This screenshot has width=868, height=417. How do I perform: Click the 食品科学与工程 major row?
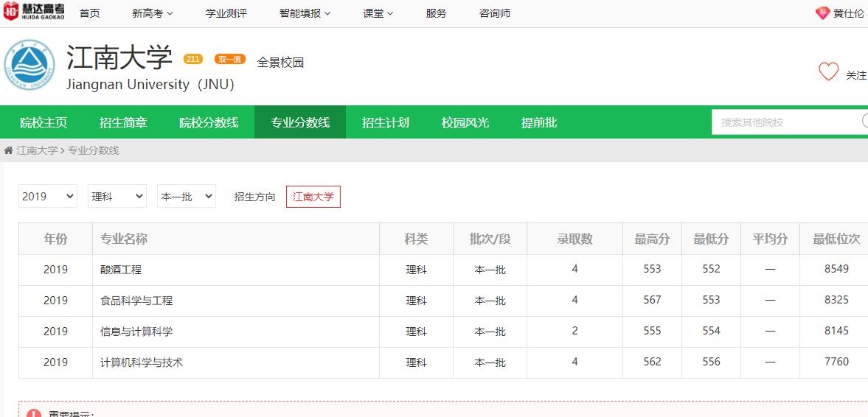[443, 301]
